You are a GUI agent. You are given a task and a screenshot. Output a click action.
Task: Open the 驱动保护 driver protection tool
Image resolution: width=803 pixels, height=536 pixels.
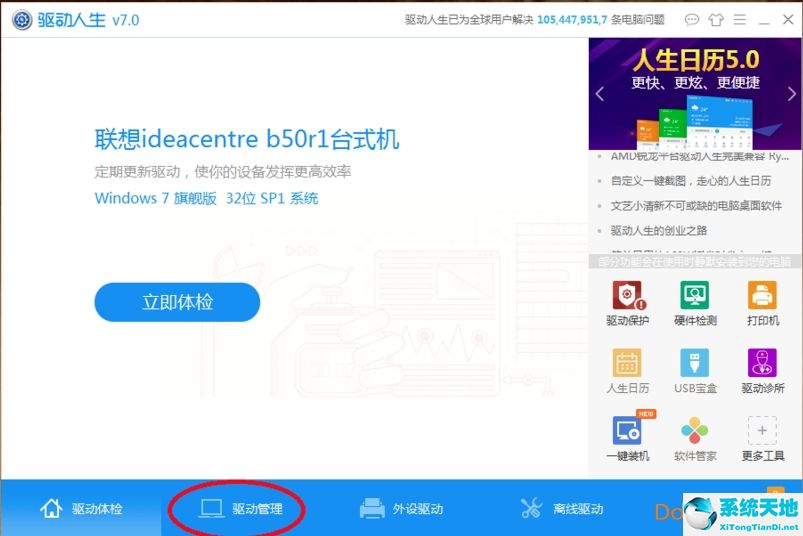tap(627, 297)
